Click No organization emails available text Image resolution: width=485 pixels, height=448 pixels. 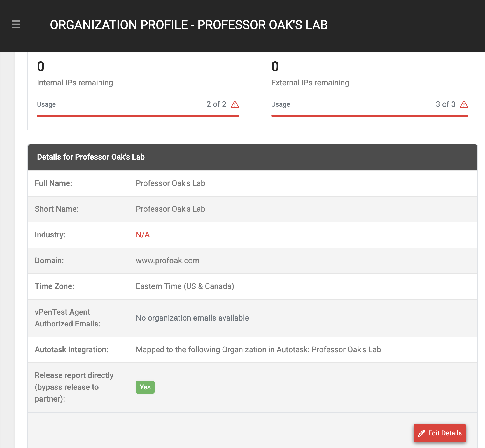[x=192, y=318]
